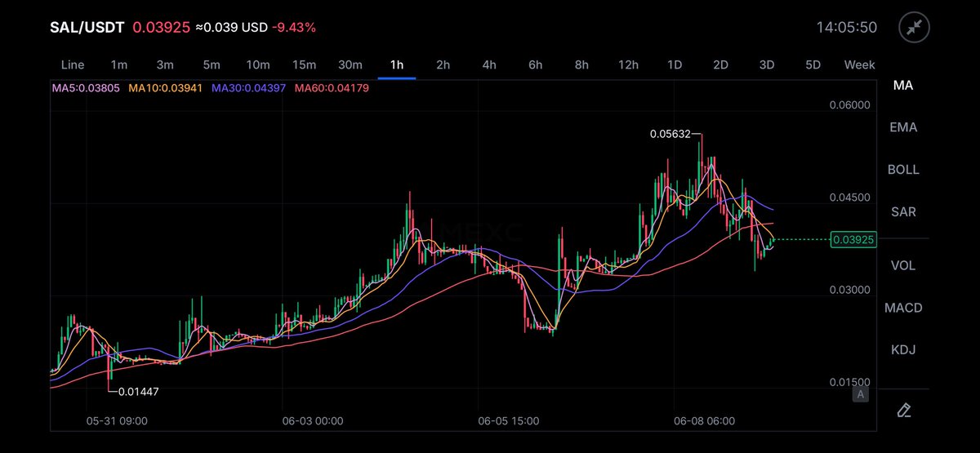Select the 10m timeframe
The width and height of the screenshot is (980, 453).
(x=258, y=64)
